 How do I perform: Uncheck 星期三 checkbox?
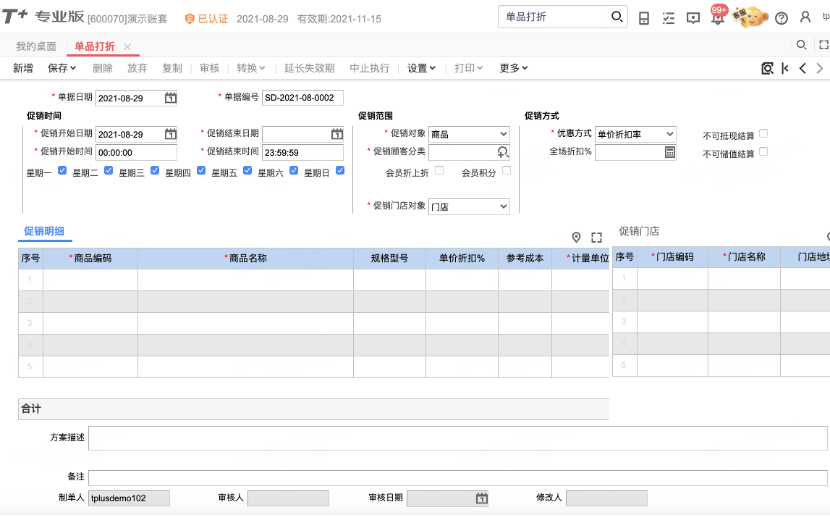(x=155, y=170)
